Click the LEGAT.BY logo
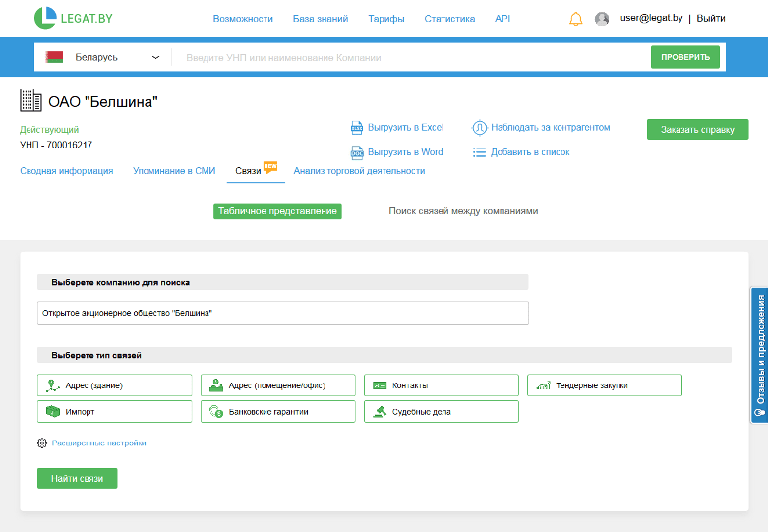This screenshot has width=768, height=532. click(74, 18)
